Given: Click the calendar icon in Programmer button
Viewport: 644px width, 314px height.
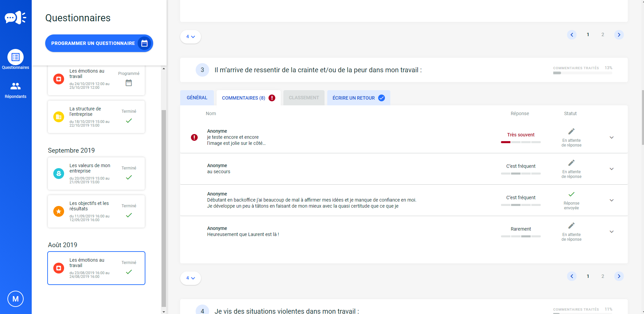Looking at the screenshot, I should tap(144, 43).
